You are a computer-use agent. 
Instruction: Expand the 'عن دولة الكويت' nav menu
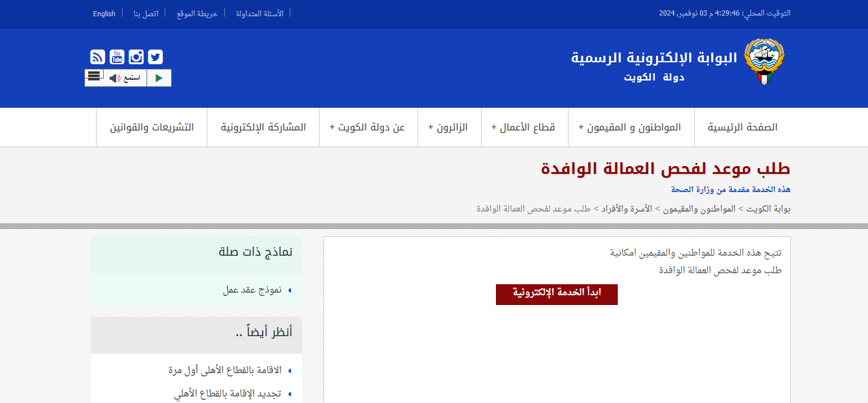(x=368, y=127)
